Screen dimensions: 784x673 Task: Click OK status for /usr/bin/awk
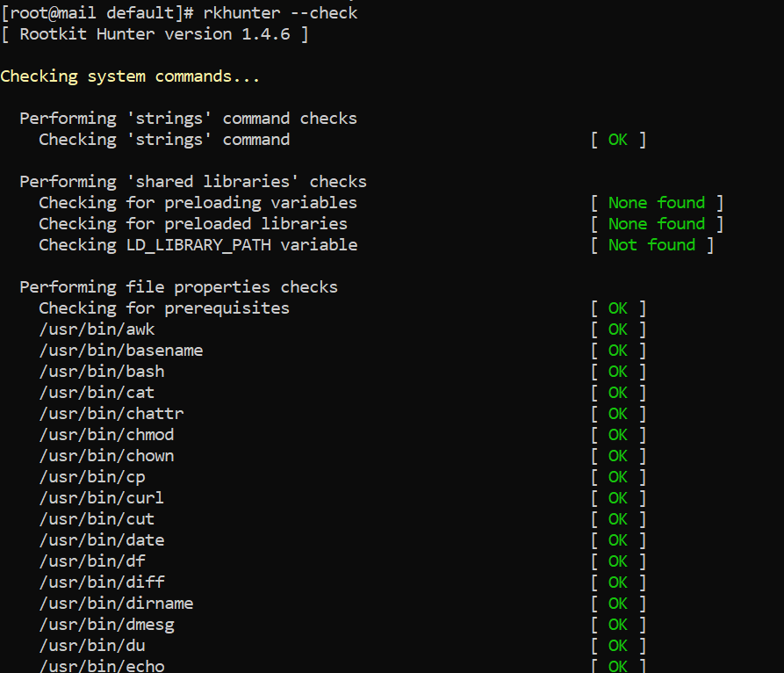618,329
